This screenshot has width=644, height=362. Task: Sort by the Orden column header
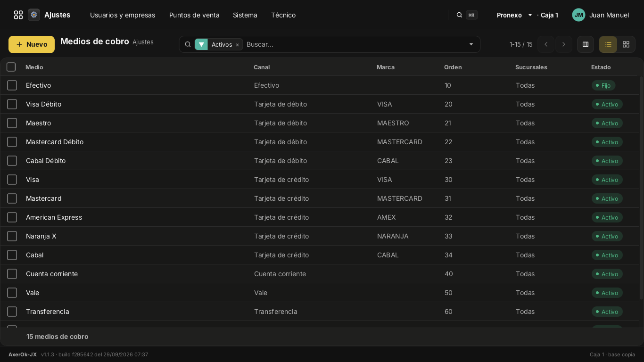pos(453,67)
